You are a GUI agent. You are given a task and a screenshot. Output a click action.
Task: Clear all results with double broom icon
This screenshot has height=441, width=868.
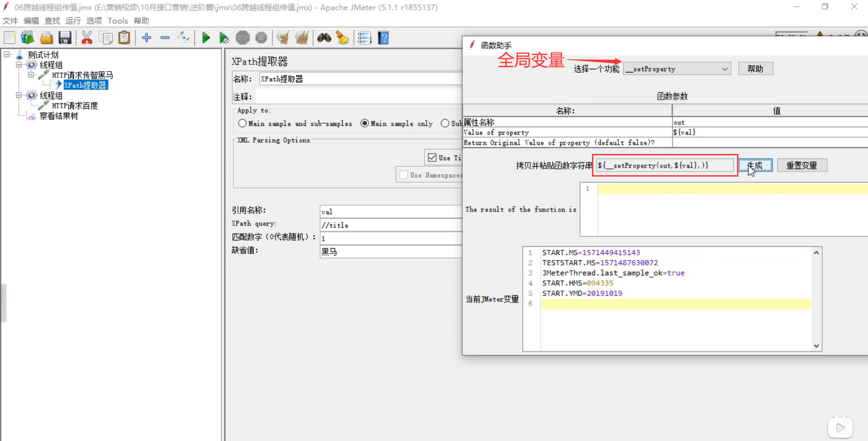301,38
